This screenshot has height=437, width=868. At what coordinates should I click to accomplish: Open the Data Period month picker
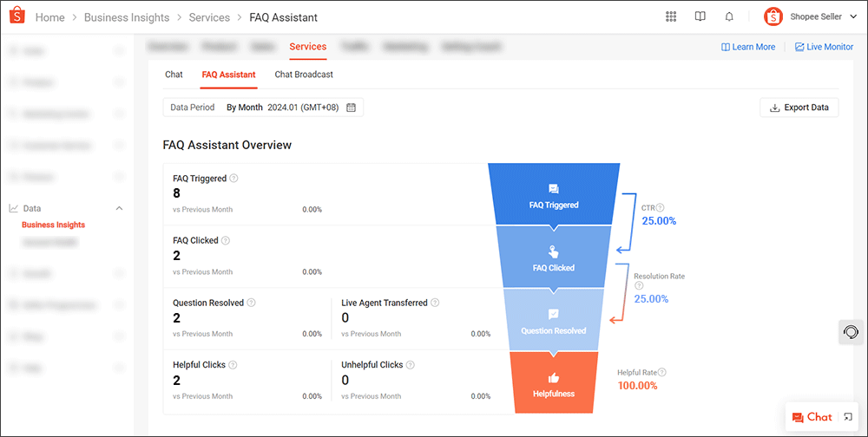click(263, 108)
